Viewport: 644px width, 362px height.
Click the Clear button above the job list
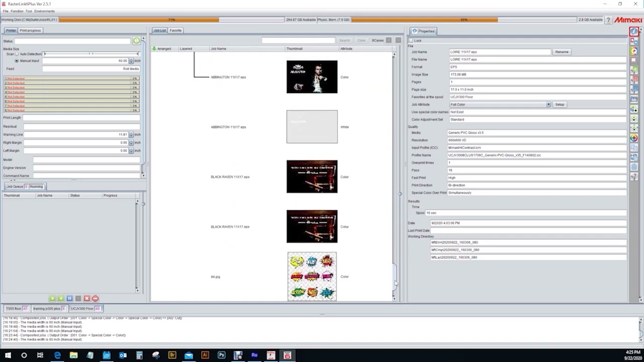tap(361, 40)
